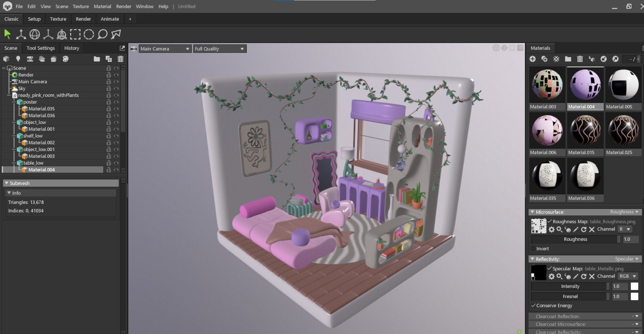The width and height of the screenshot is (644, 334).
Task: Enable the Invert checkbox
Action: click(534, 249)
